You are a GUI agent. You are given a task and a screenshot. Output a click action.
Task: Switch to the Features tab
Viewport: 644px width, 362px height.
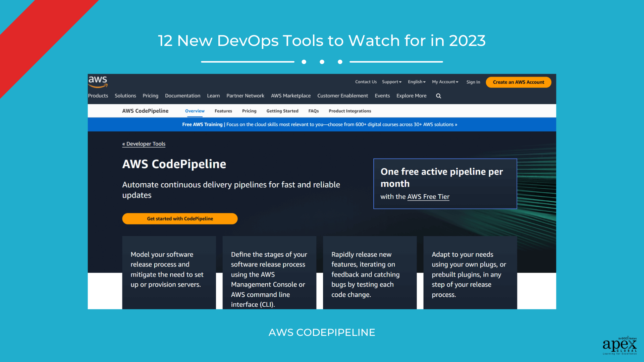click(x=223, y=111)
